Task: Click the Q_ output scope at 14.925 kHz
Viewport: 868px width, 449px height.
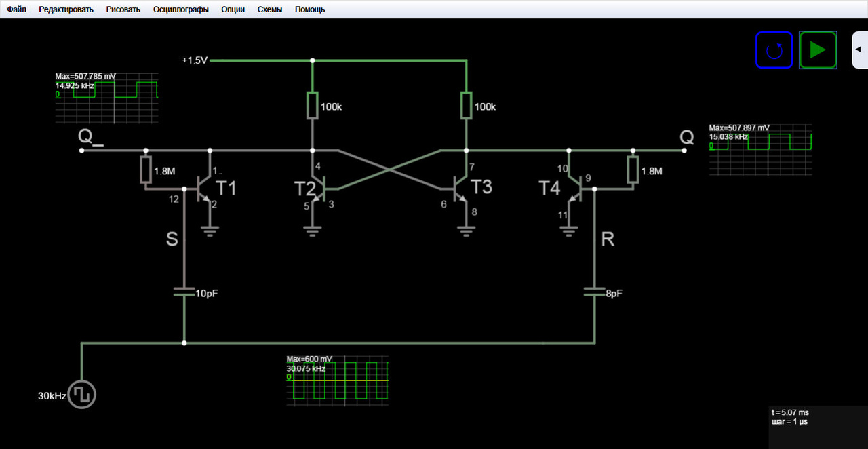Action: coord(106,98)
